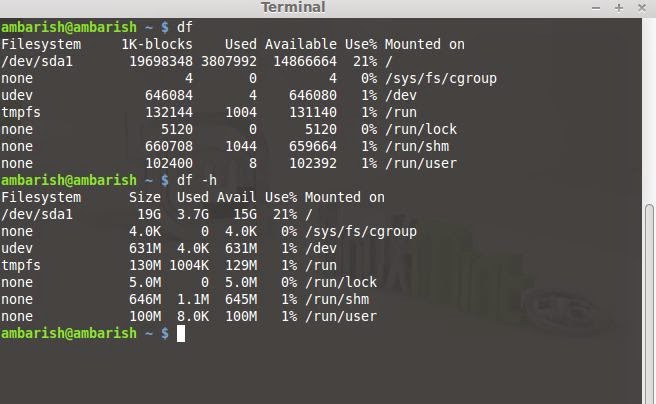Click '/run/shm' in the df -h output
The width and height of the screenshot is (656, 404).
tap(337, 299)
